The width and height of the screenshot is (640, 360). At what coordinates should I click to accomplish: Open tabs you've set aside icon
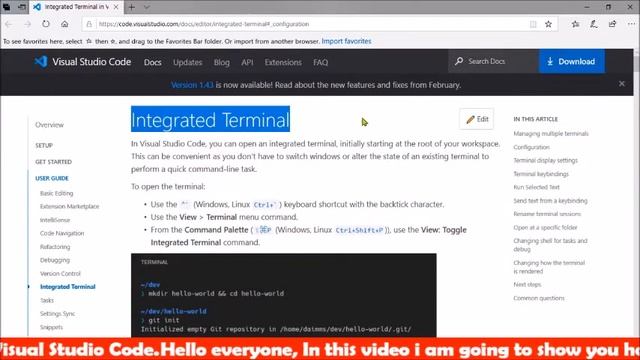(7, 7)
